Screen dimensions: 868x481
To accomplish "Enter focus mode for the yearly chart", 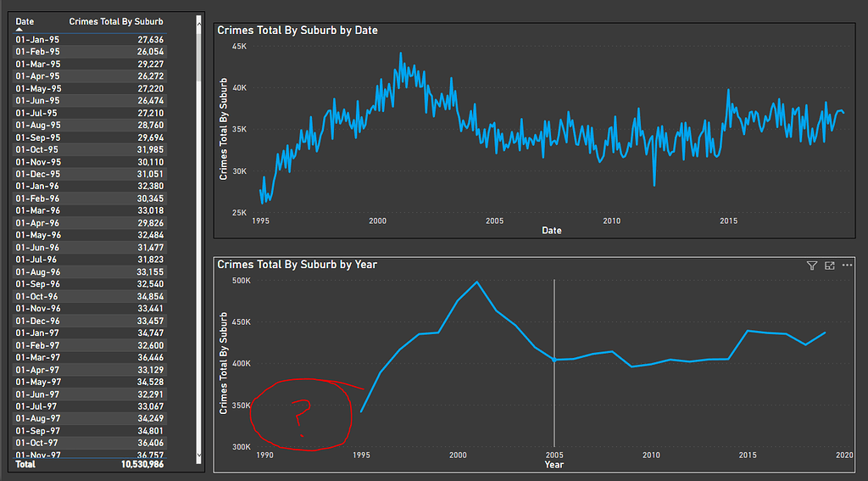I will pyautogui.click(x=830, y=266).
